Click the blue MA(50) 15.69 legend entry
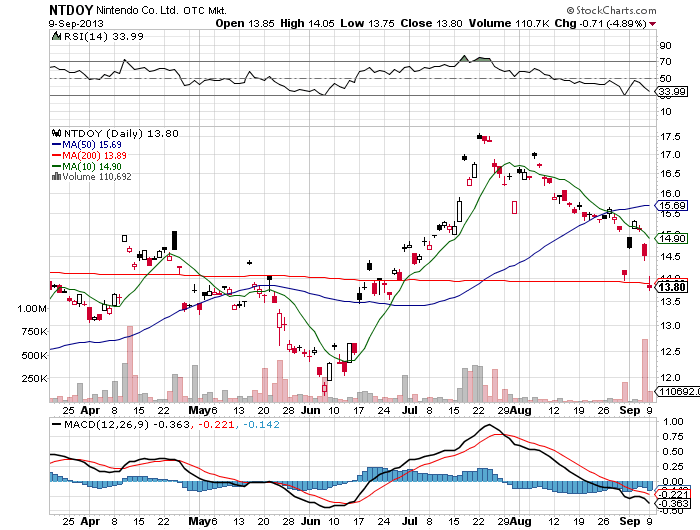Screen dimensions: 700x530 [x=87, y=144]
